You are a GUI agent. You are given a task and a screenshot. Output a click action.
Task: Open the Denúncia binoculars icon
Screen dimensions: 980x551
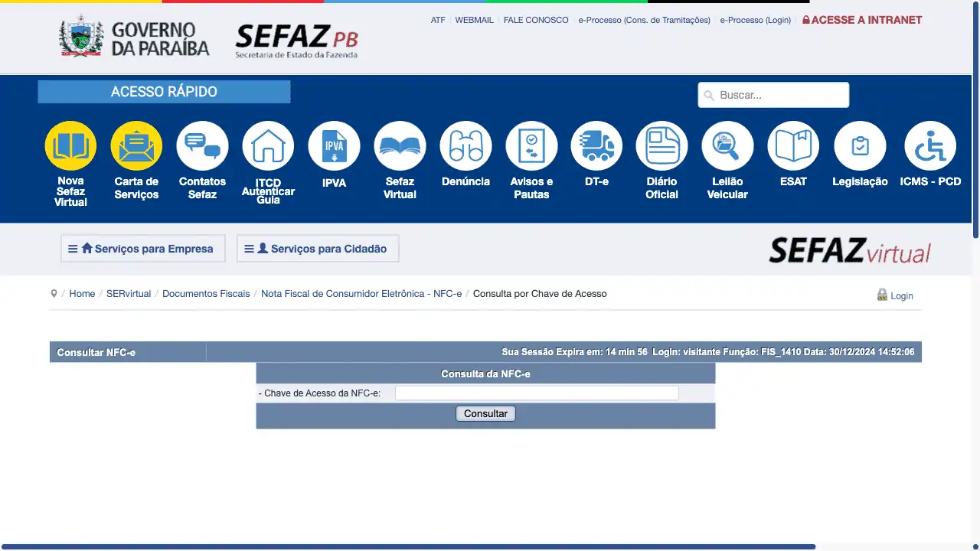point(465,146)
